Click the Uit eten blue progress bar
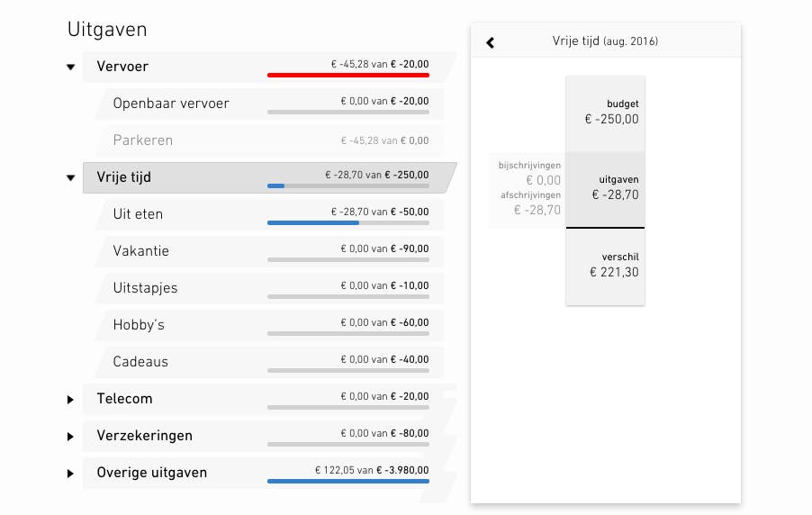This screenshot has width=812, height=515. pos(312,222)
